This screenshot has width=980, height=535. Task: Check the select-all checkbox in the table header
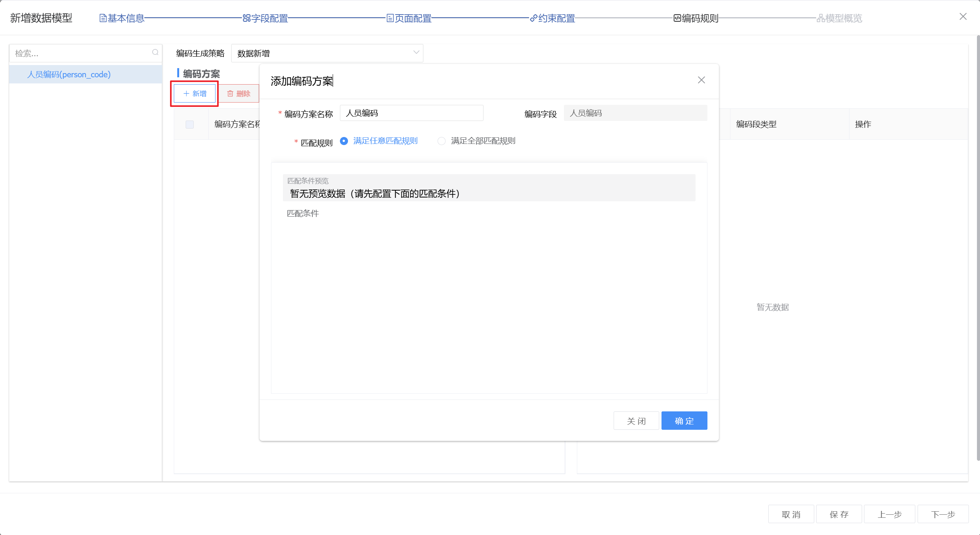pyautogui.click(x=189, y=124)
